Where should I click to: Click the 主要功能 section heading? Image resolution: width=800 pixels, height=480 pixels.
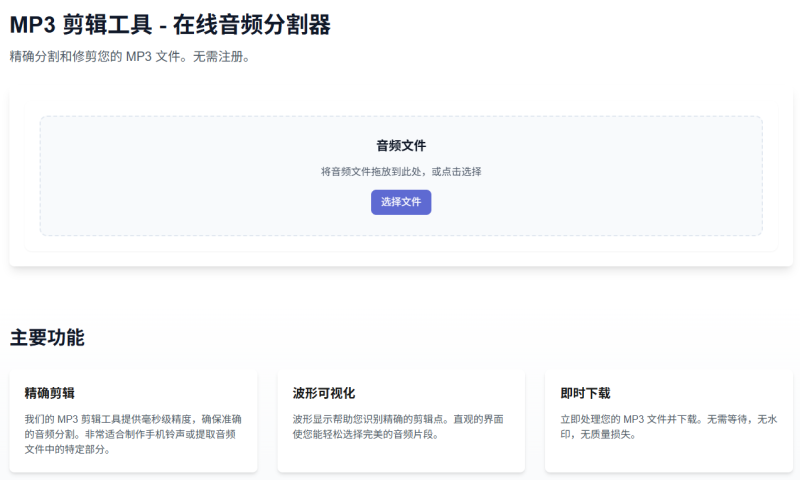tap(47, 338)
